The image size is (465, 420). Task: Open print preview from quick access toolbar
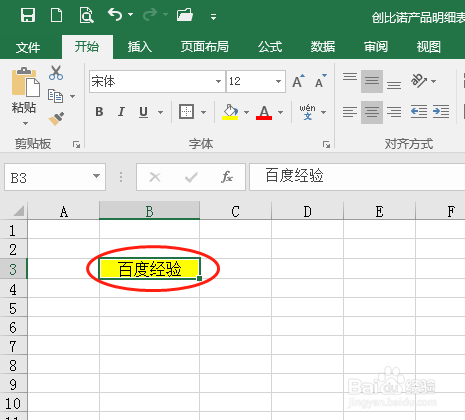click(86, 15)
